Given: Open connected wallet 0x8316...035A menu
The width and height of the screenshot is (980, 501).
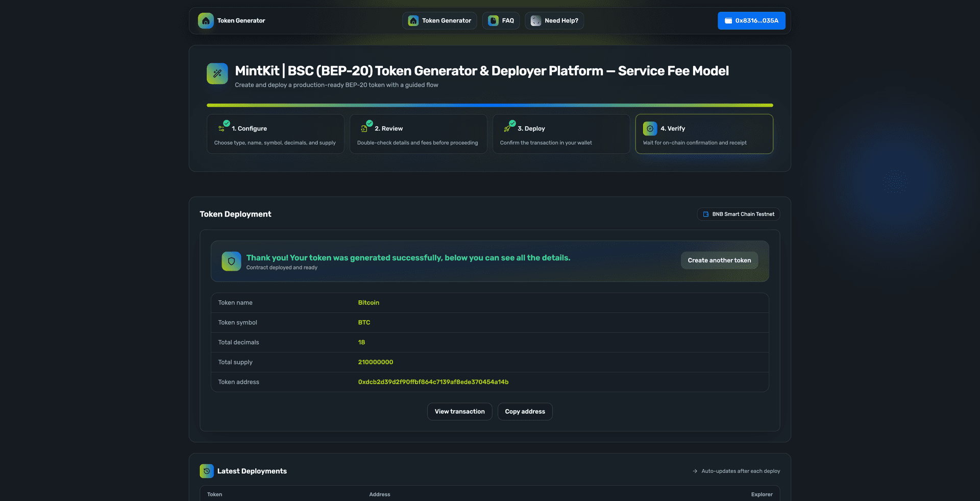Looking at the screenshot, I should click(x=751, y=21).
